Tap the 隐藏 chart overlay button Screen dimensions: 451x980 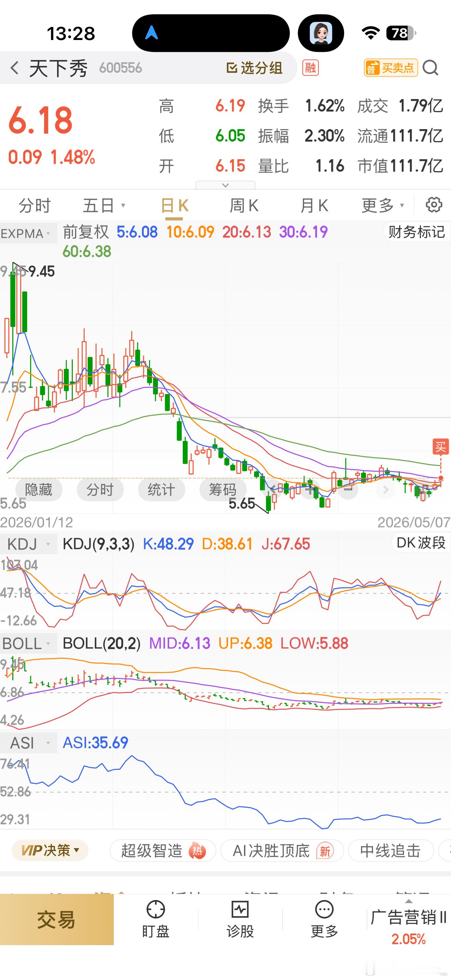pos(39,490)
